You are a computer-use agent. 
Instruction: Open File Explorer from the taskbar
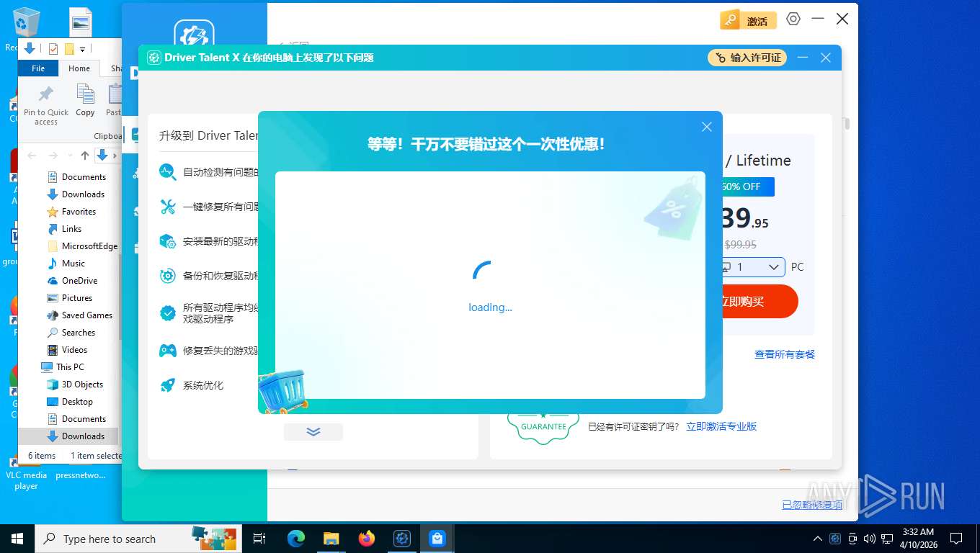tap(331, 539)
